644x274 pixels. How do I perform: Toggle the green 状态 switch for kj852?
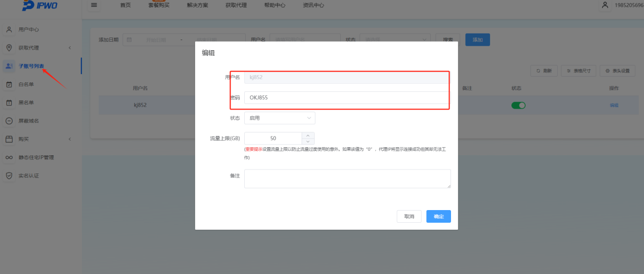[x=518, y=105]
